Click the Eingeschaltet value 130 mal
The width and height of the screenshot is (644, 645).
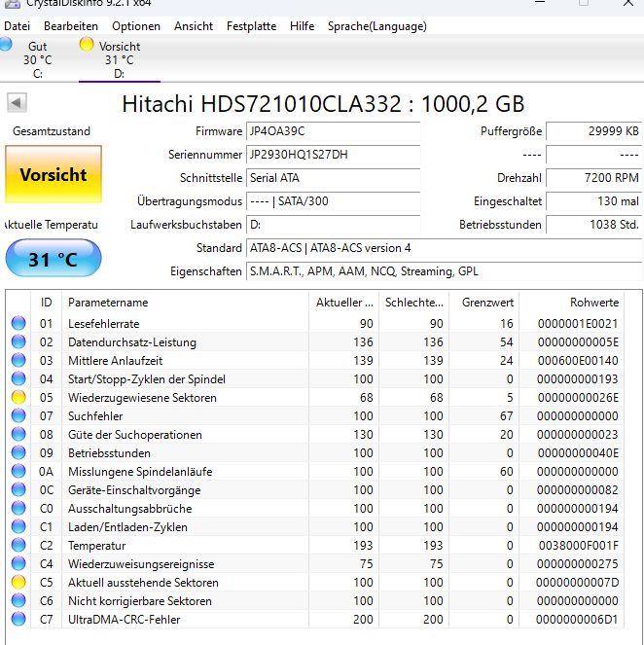[x=593, y=201]
